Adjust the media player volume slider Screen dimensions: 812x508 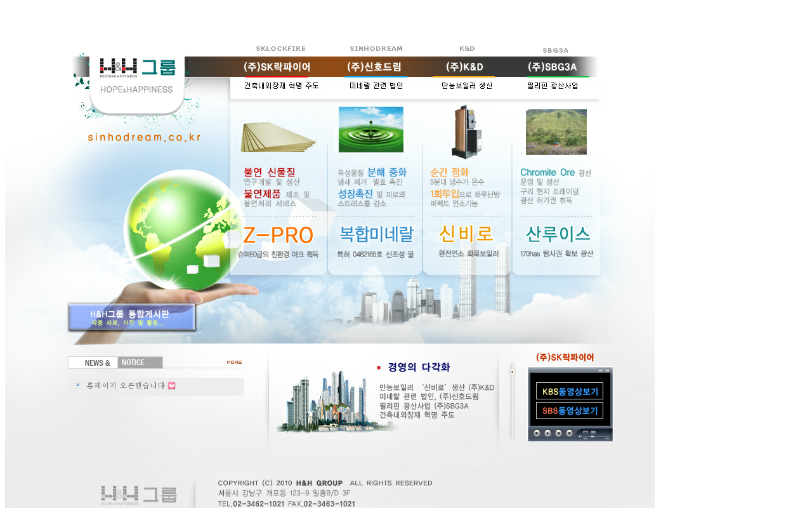pos(593,437)
